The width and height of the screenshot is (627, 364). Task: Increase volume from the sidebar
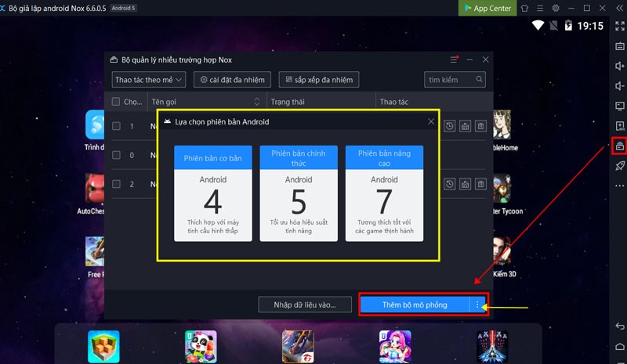coord(620,66)
